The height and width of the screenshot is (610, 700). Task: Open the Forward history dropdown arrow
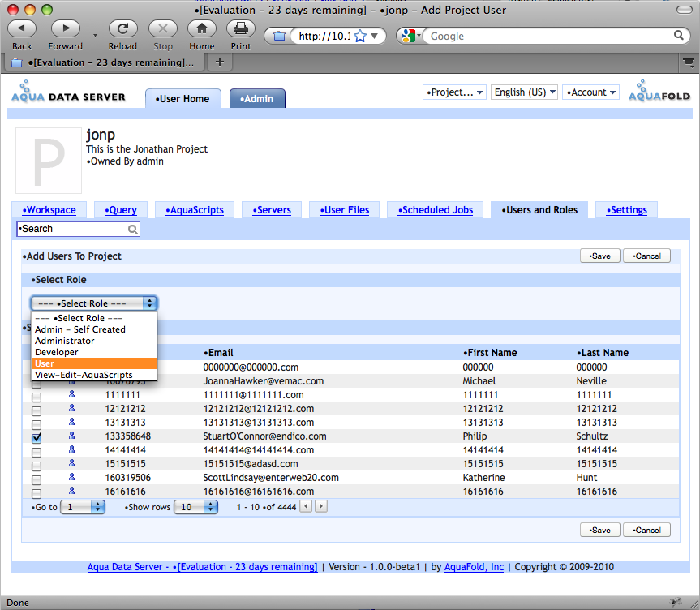point(95,35)
